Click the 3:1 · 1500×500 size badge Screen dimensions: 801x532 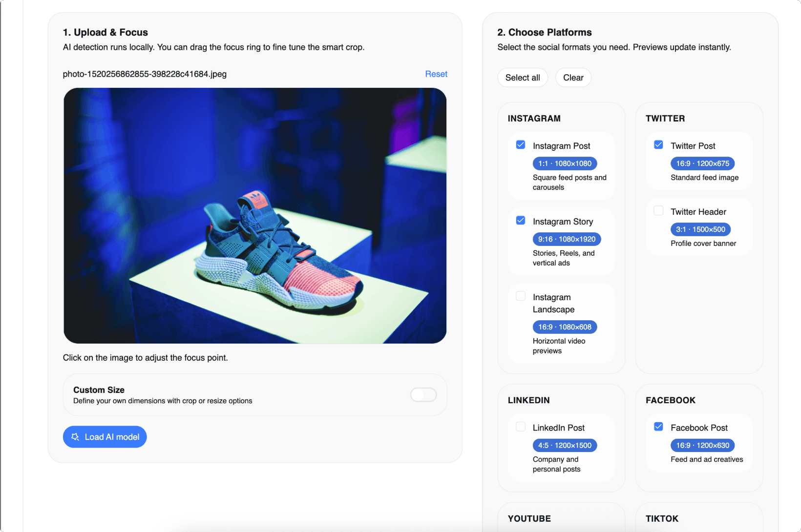[x=700, y=229]
